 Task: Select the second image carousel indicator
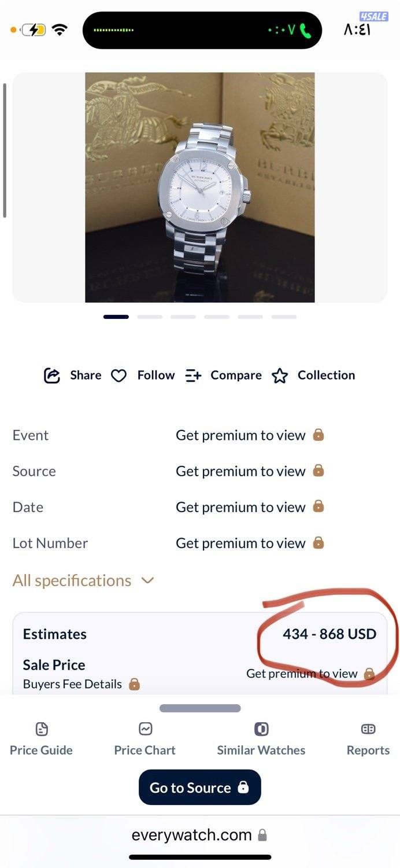point(150,317)
